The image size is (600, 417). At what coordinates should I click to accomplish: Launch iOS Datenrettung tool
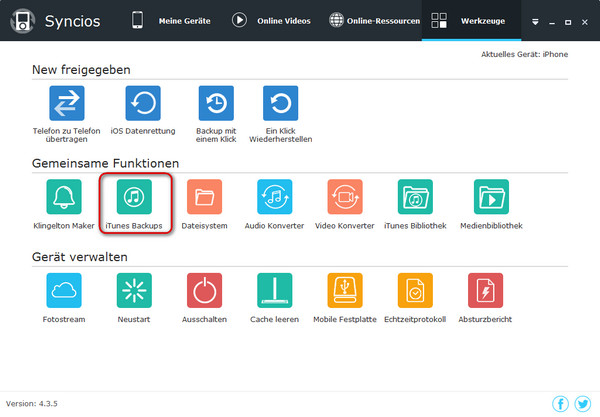pyautogui.click(x=143, y=103)
